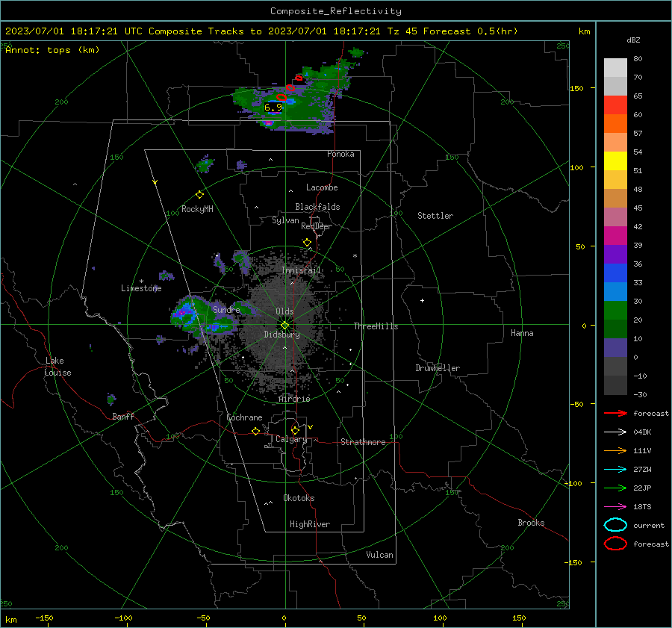
Task: Click the Strathmore label
Action: (363, 442)
